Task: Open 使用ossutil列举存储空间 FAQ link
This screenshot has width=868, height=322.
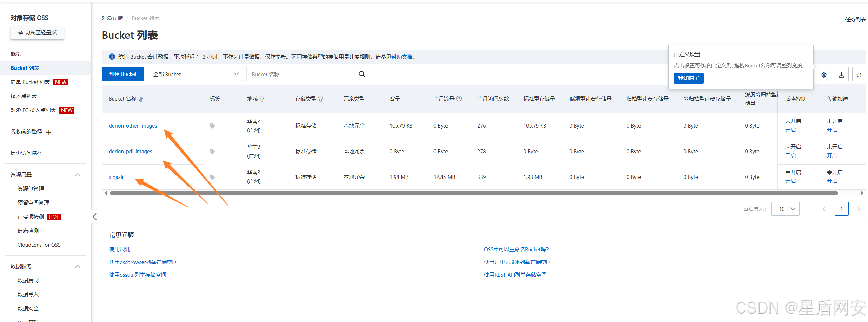Action: pyautogui.click(x=138, y=275)
